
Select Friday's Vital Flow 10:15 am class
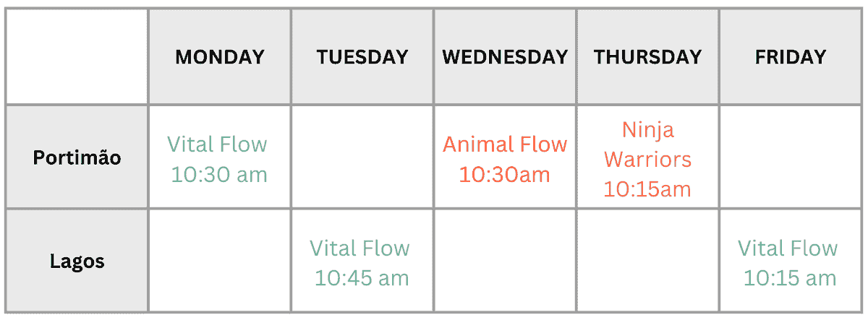coord(789,263)
